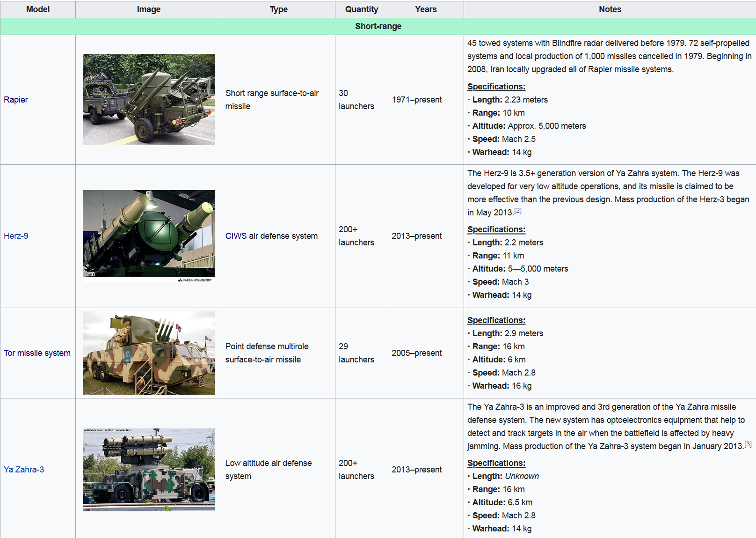Click the Image column header
The width and height of the screenshot is (756, 538).
149,9
